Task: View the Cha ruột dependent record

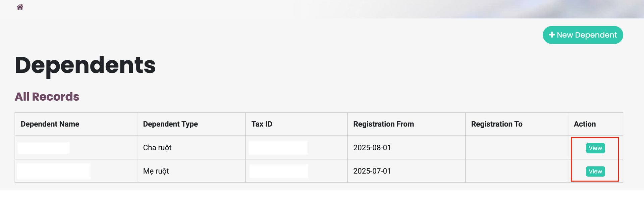Action: (x=595, y=148)
